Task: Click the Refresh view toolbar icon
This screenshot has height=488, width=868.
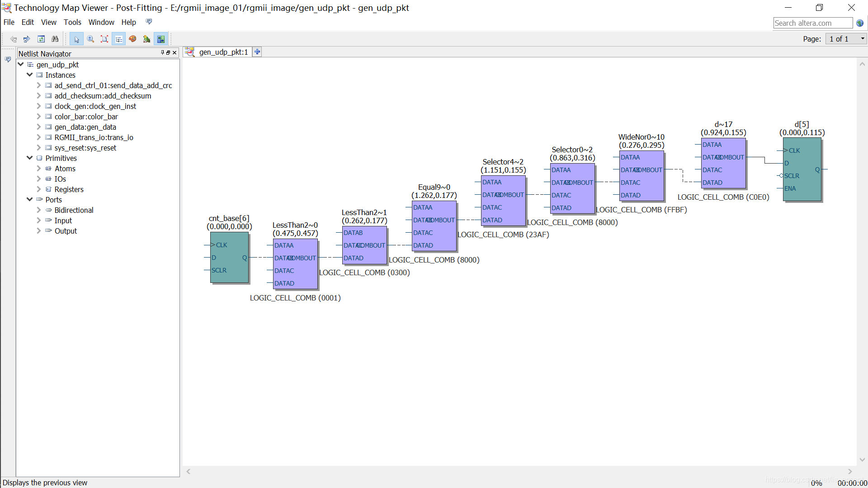Action: pyautogui.click(x=41, y=39)
